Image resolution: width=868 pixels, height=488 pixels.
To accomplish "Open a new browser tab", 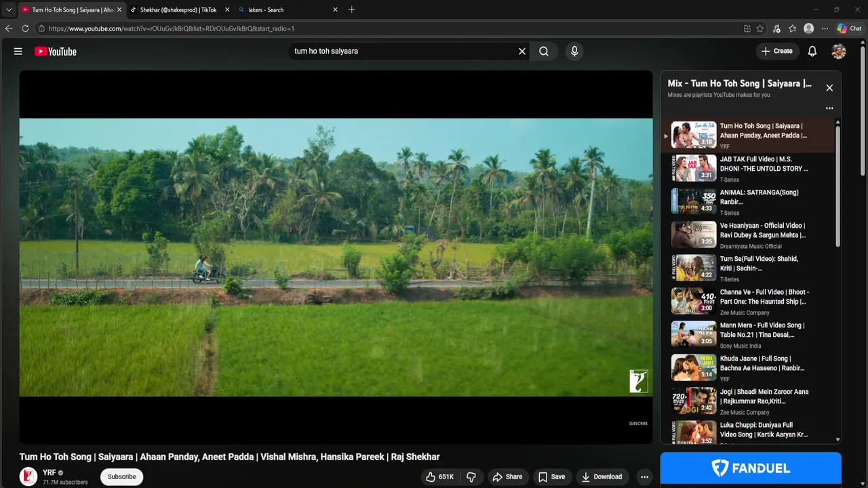I will (x=351, y=9).
